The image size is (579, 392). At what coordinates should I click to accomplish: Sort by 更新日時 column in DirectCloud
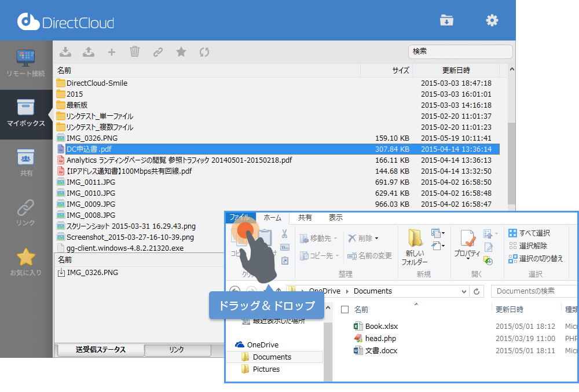pos(456,70)
